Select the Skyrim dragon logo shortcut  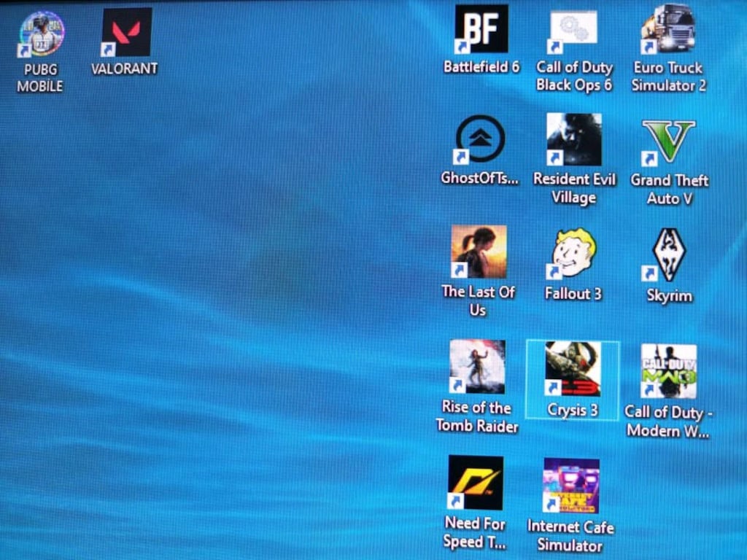click(668, 254)
